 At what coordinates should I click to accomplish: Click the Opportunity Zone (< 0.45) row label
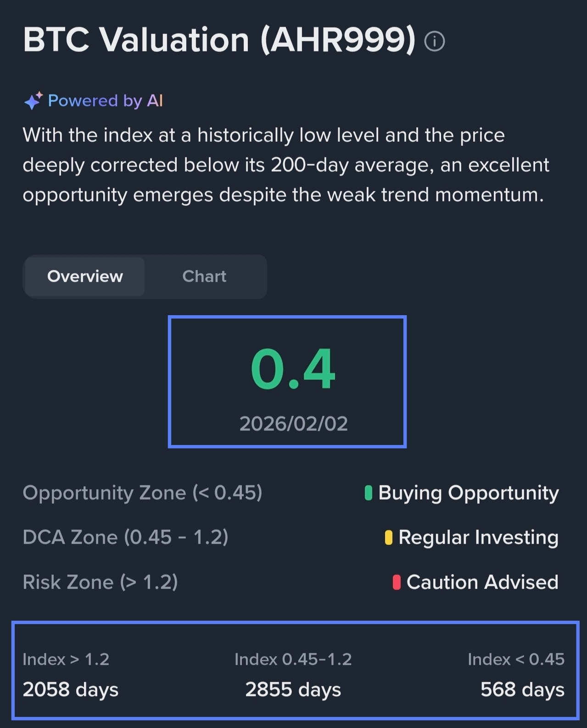[x=142, y=493]
